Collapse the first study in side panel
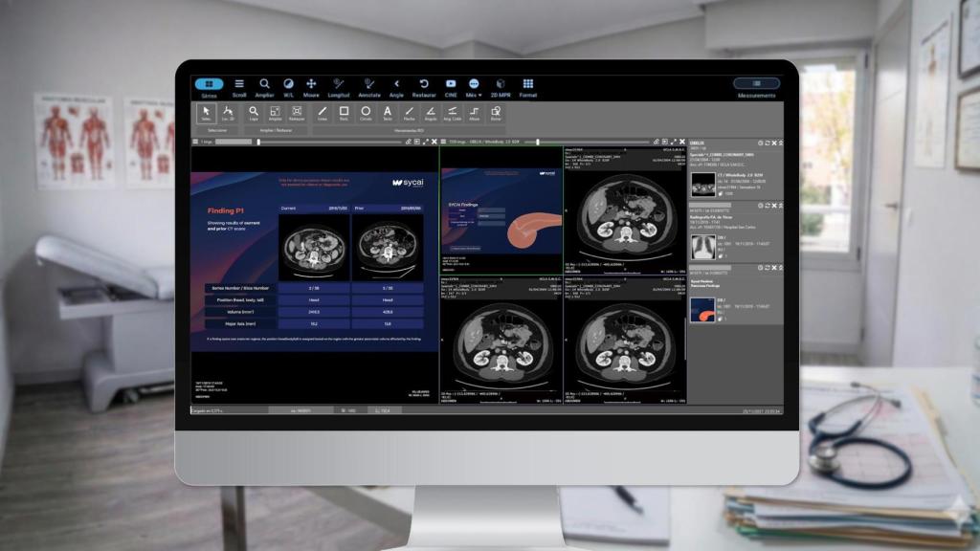980x551 pixels. (781, 143)
